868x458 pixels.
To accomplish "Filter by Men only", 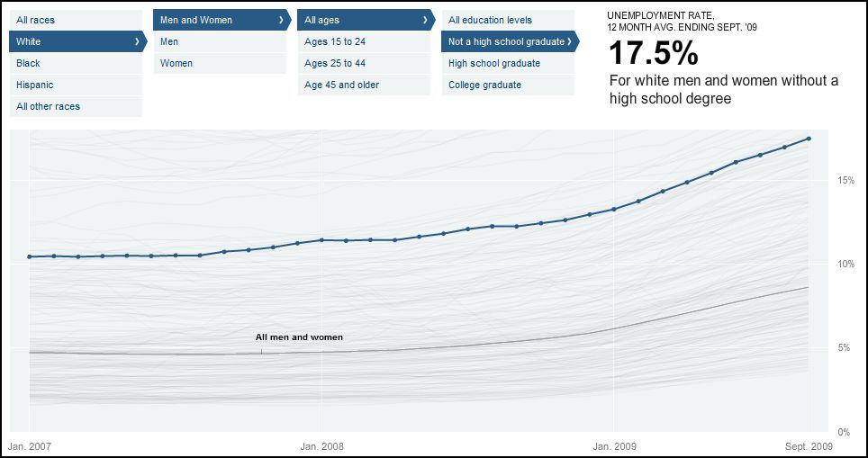I will (169, 41).
